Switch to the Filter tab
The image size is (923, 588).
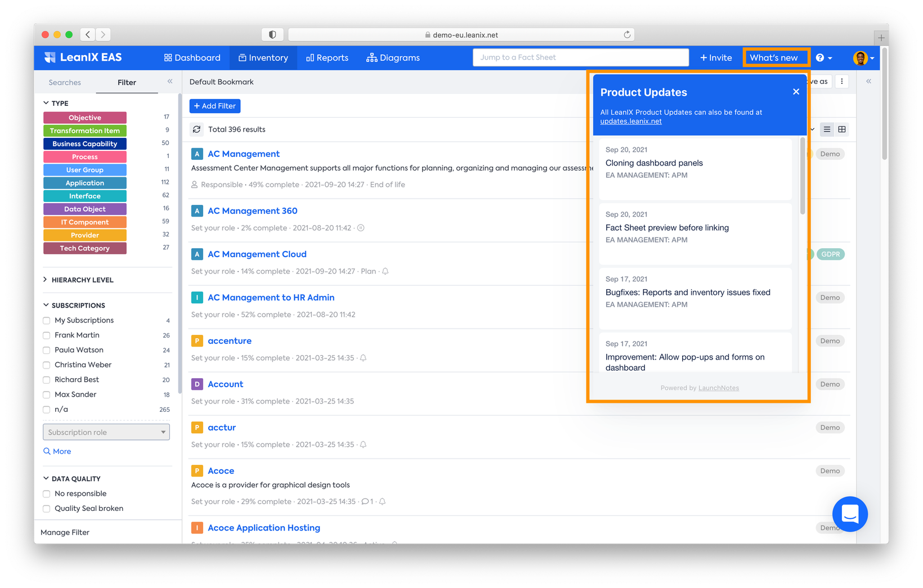pyautogui.click(x=127, y=82)
